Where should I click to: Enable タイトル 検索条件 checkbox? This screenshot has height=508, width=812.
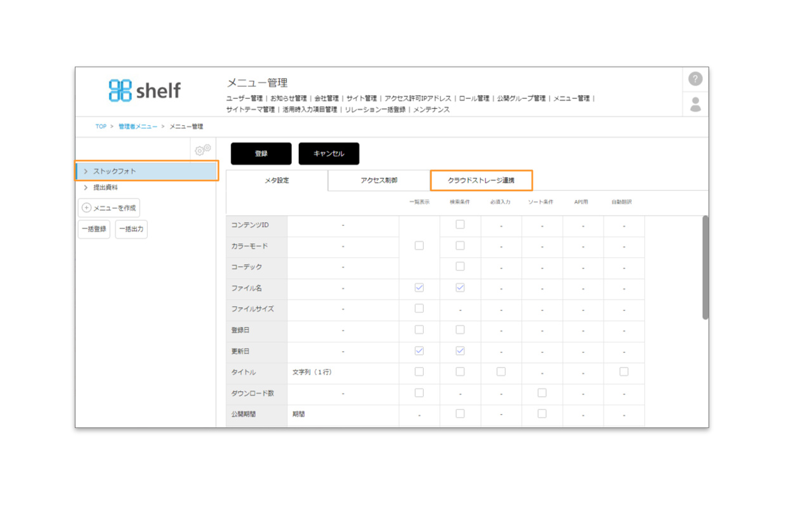(x=460, y=371)
